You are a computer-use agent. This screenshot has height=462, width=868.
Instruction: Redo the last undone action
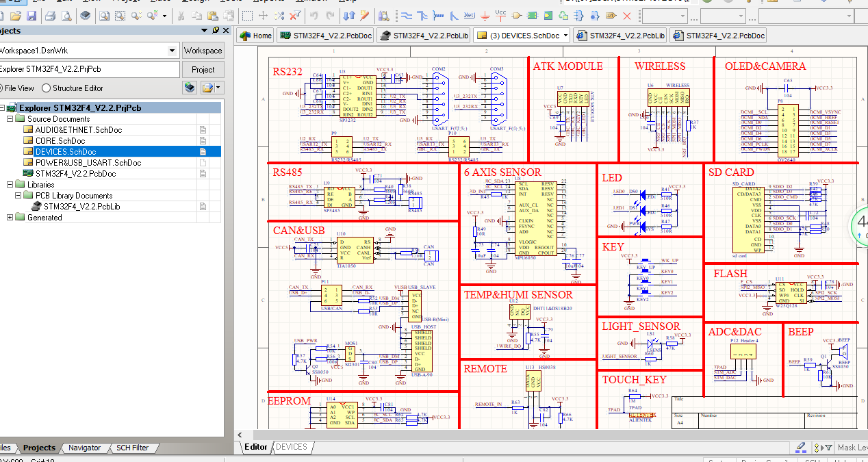tap(330, 15)
